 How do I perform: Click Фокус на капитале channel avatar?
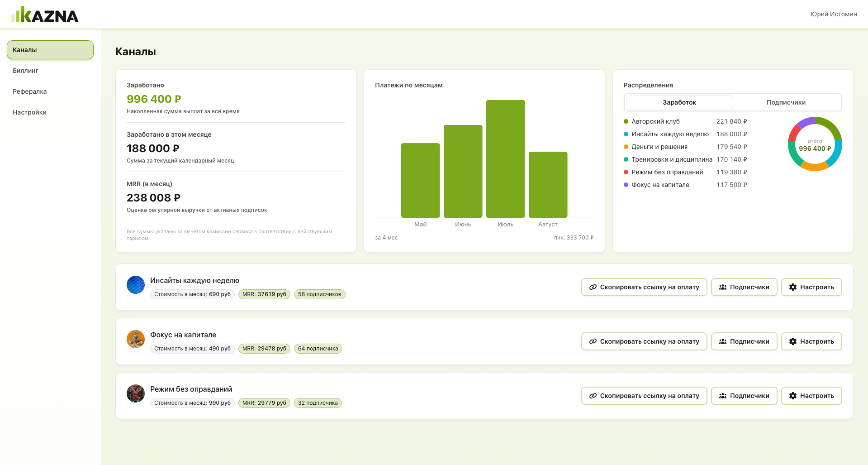tap(136, 339)
